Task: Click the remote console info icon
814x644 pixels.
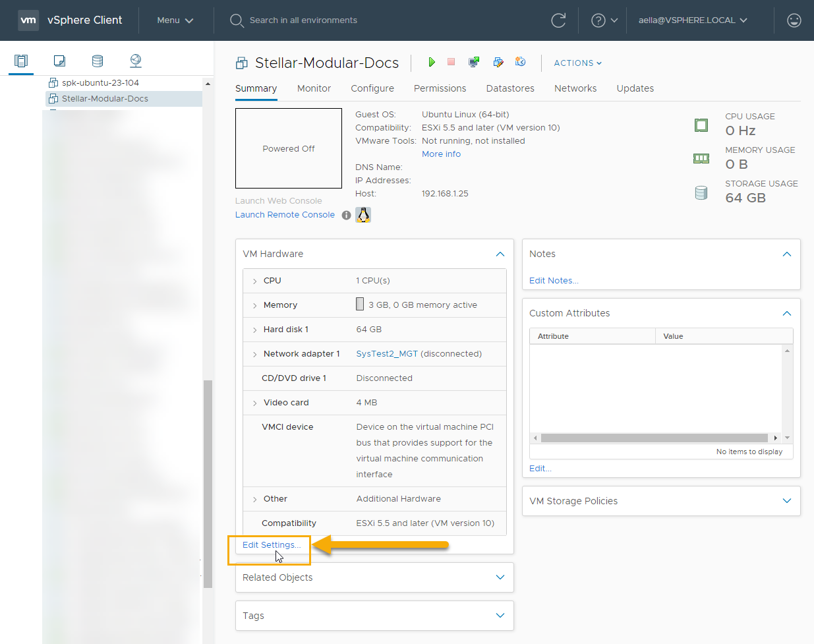Action: click(346, 215)
